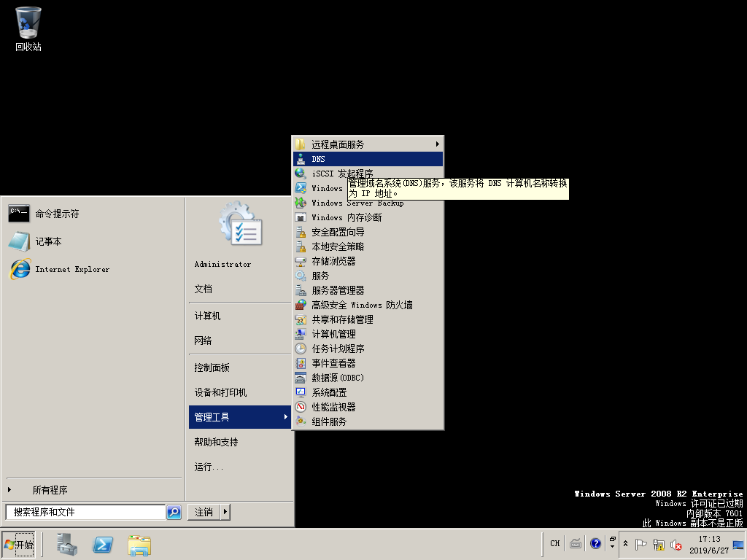This screenshot has width=747, height=560.
Task: Click the 本地安全策略 icon
Action: (x=301, y=246)
